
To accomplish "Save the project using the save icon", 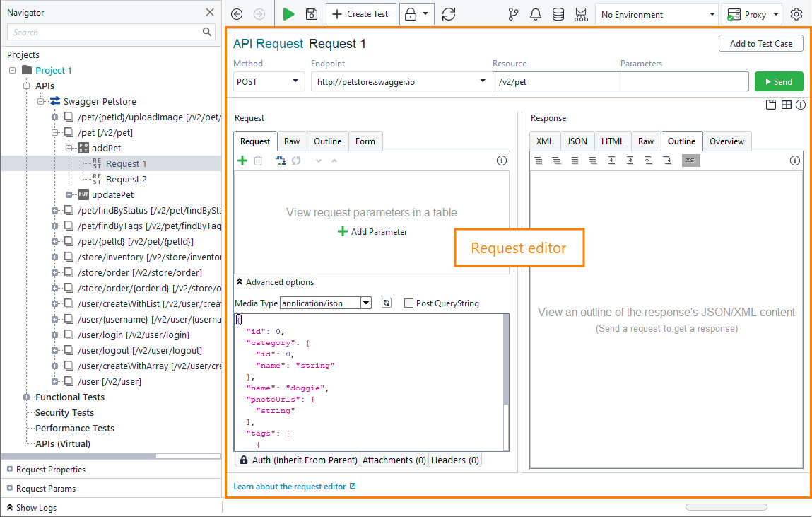I will 310,13.
